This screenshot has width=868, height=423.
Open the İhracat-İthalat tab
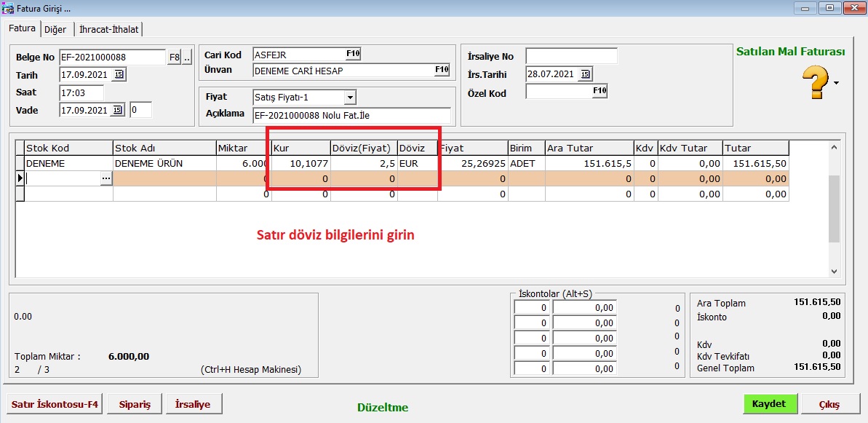pyautogui.click(x=108, y=29)
